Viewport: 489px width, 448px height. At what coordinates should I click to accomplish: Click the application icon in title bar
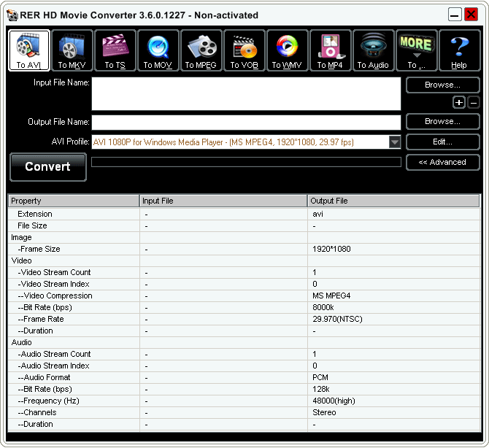point(12,15)
